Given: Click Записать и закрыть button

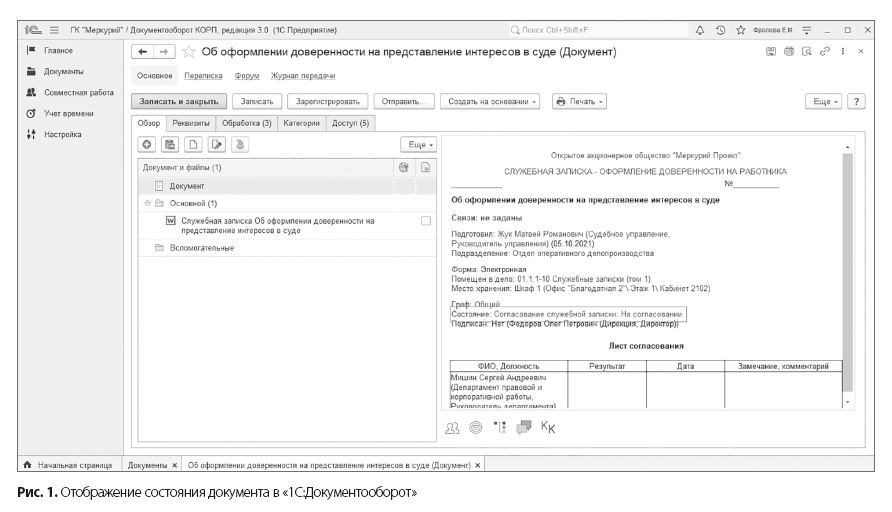Looking at the screenshot, I should pos(179,101).
